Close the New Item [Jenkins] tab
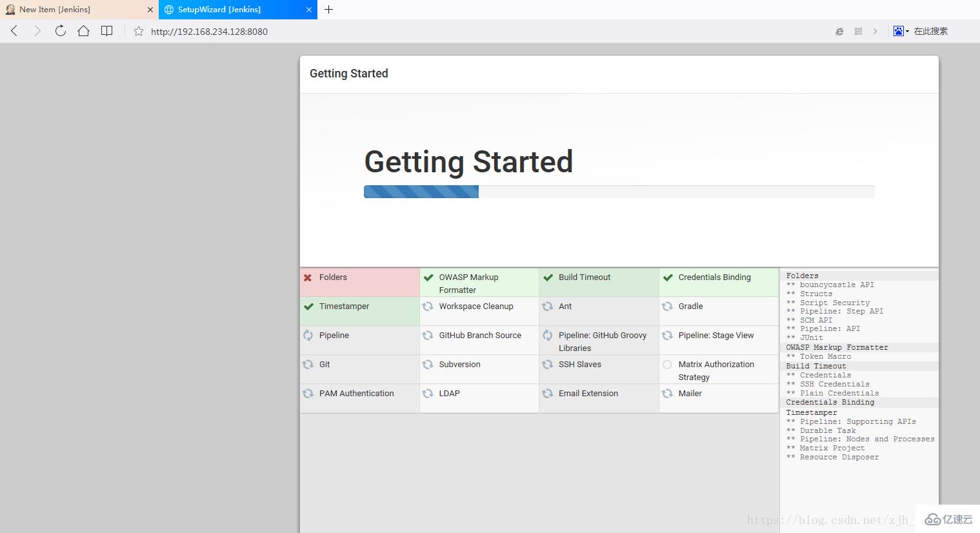 150,10
